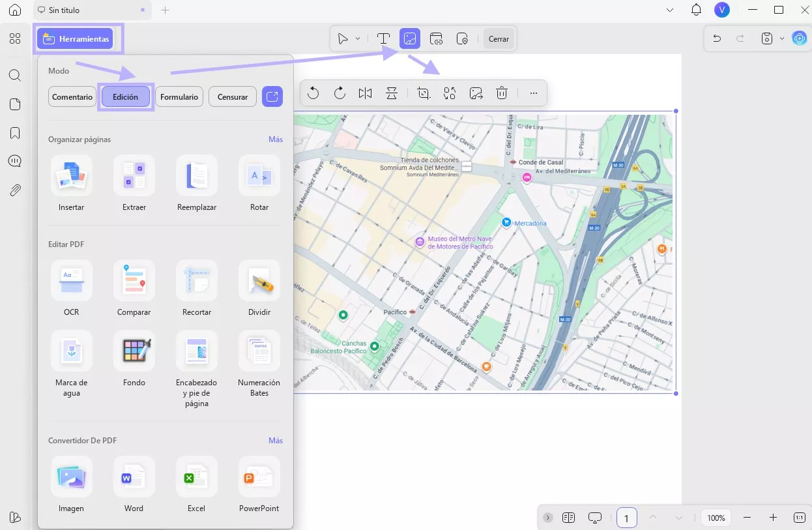The height and width of the screenshot is (530, 812).
Task: Click the page number field
Action: coord(626,518)
